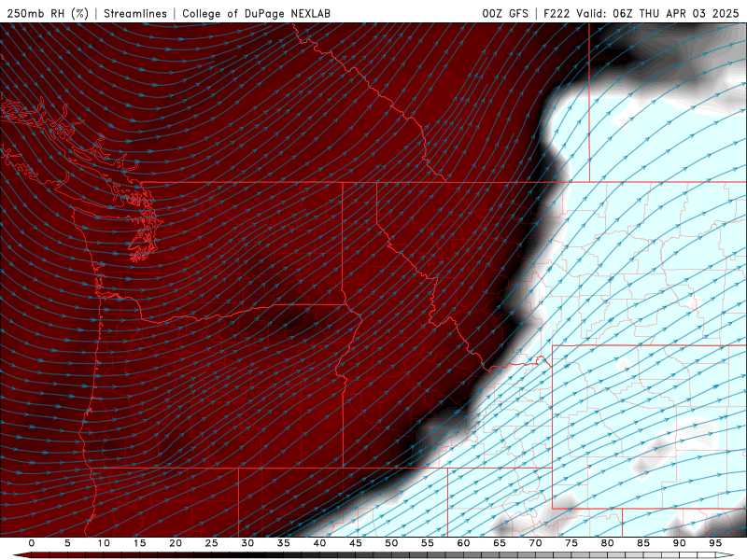Click the 65 value on the colorbar
Image resolution: width=747 pixels, height=560 pixels.
[500, 543]
